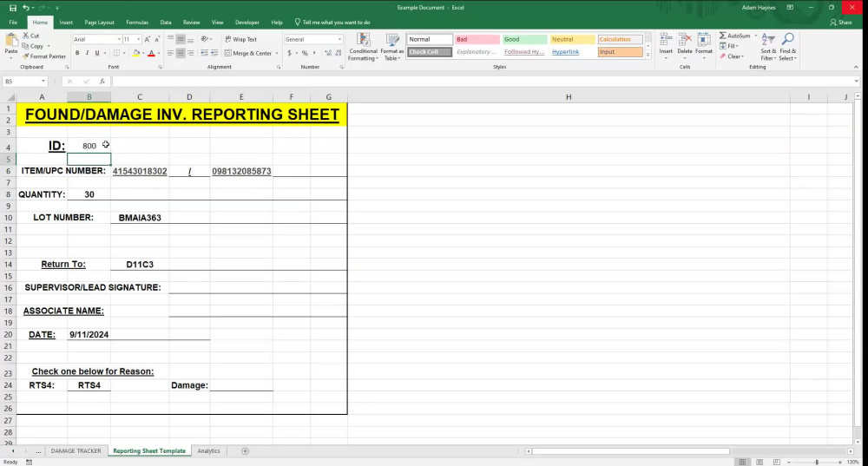Click Increase Decimal icon
The image size is (868, 466).
(328, 53)
